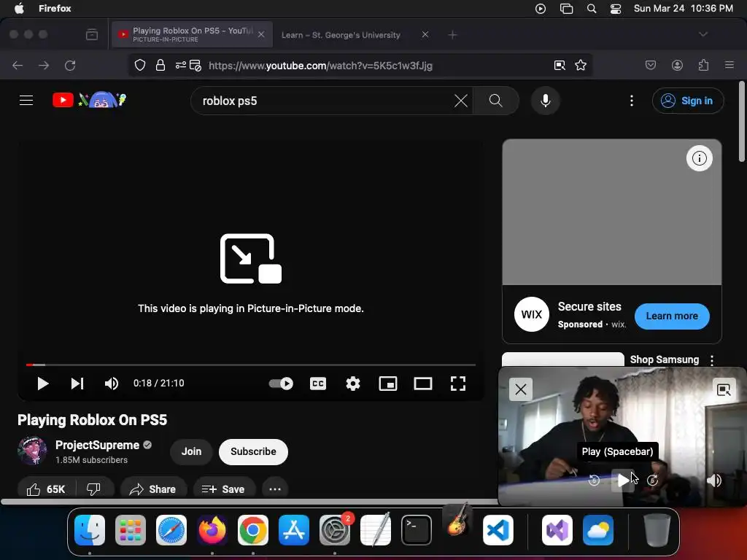Viewport: 747px width, 560px height.
Task: Enable theater mode
Action: coord(423,384)
